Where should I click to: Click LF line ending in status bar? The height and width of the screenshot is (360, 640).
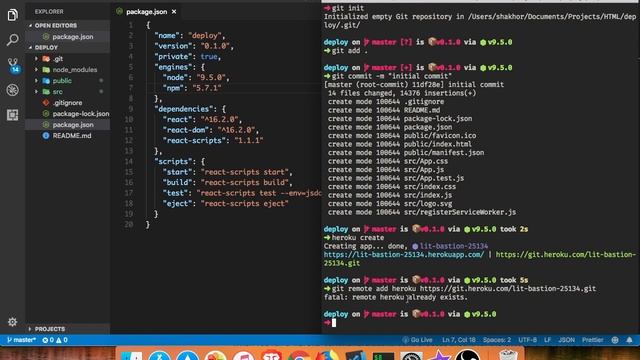click(x=547, y=340)
